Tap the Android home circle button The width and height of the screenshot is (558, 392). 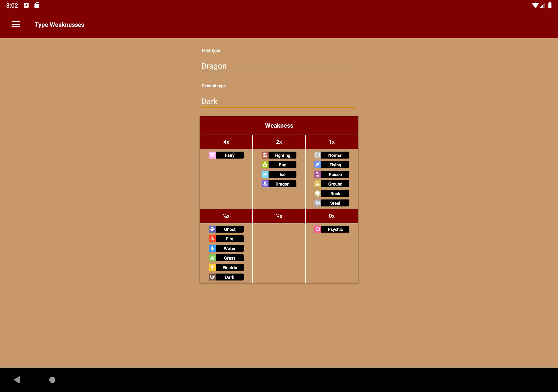(52, 380)
